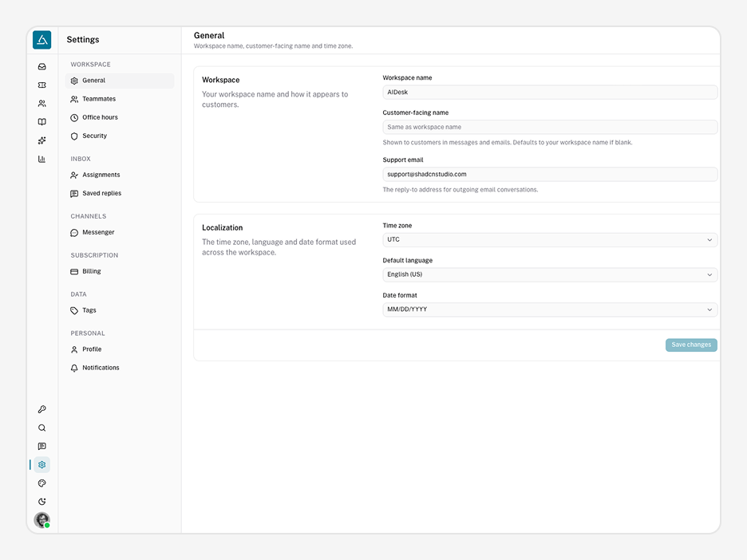
Task: Open the reports bar chart icon
Action: pos(42,159)
